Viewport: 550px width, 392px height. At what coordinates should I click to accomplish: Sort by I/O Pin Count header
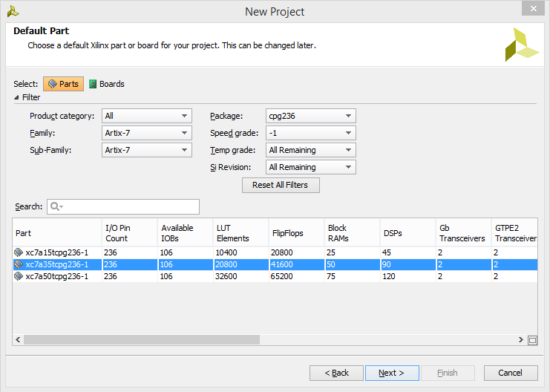[129, 233]
